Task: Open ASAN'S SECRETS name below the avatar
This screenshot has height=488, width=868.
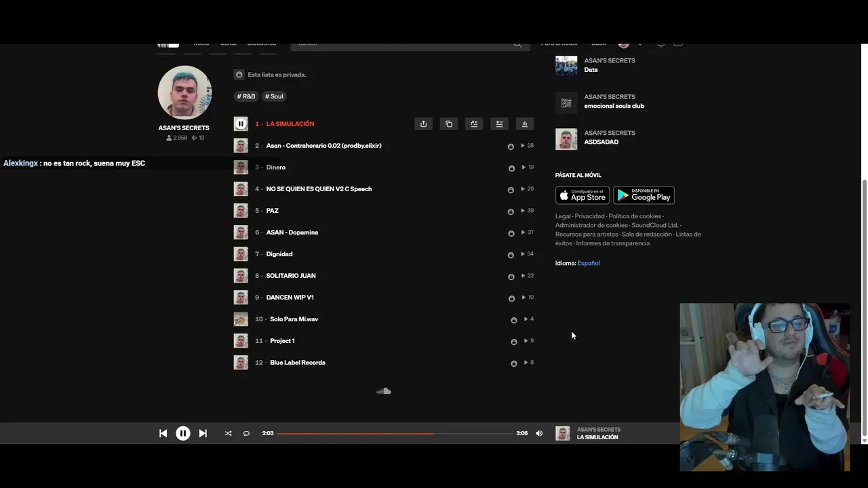Action: tap(184, 127)
